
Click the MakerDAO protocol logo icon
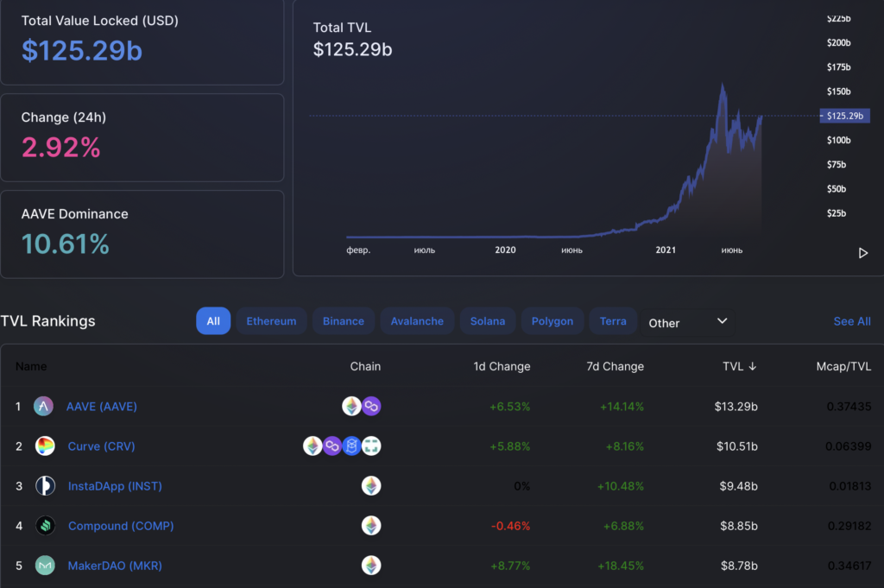pos(43,566)
